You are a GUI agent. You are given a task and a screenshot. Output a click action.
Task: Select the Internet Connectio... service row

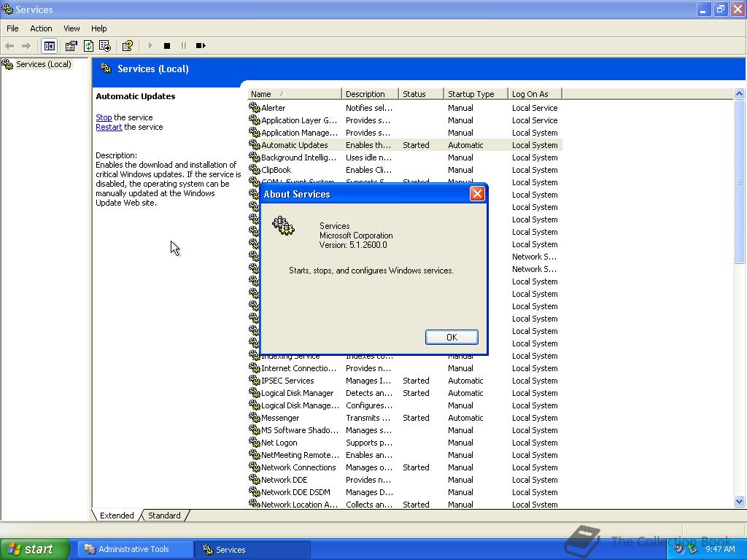(405, 368)
